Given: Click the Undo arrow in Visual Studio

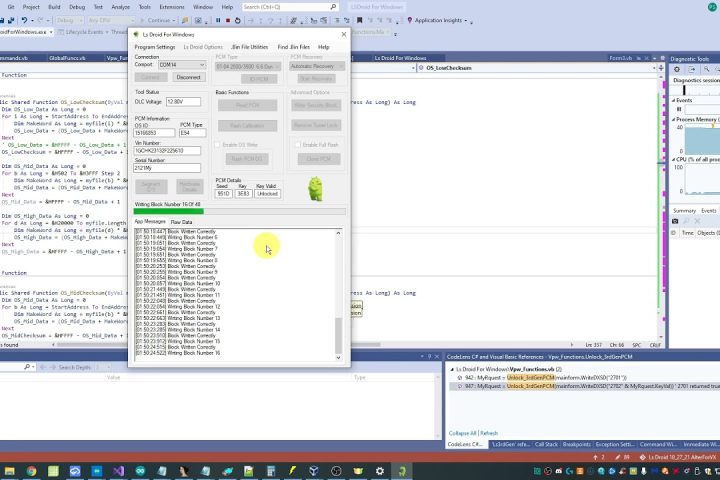Looking at the screenshot, I should [x=24, y=20].
